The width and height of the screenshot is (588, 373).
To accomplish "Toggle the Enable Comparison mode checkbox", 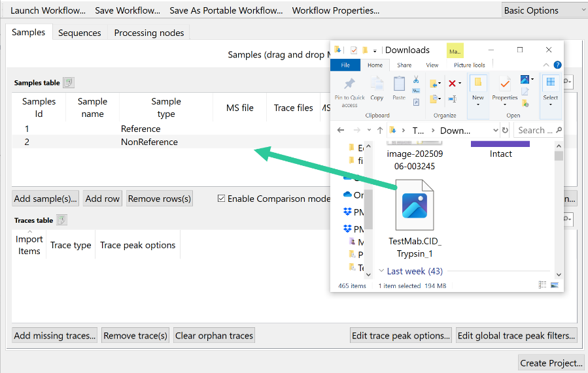I will 221,199.
